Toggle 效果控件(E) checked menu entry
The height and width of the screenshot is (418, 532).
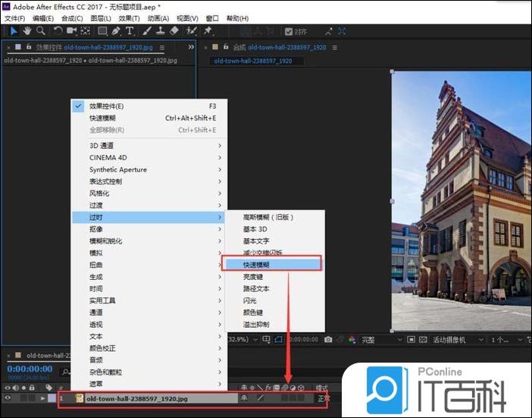pos(106,106)
